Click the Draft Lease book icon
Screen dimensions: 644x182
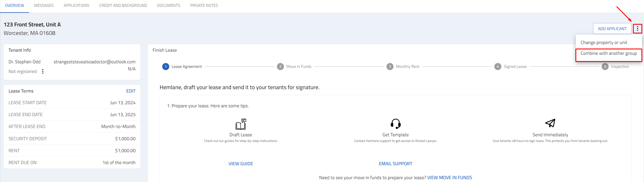241,124
